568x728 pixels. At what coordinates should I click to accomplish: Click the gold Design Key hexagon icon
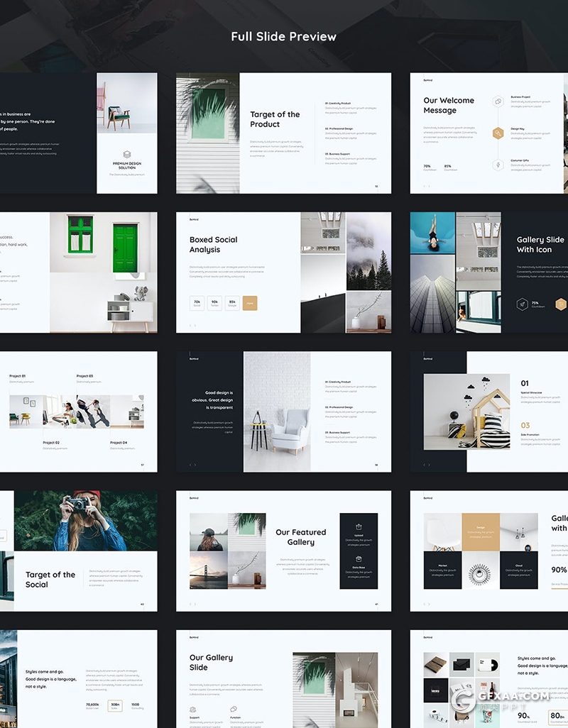[499, 133]
